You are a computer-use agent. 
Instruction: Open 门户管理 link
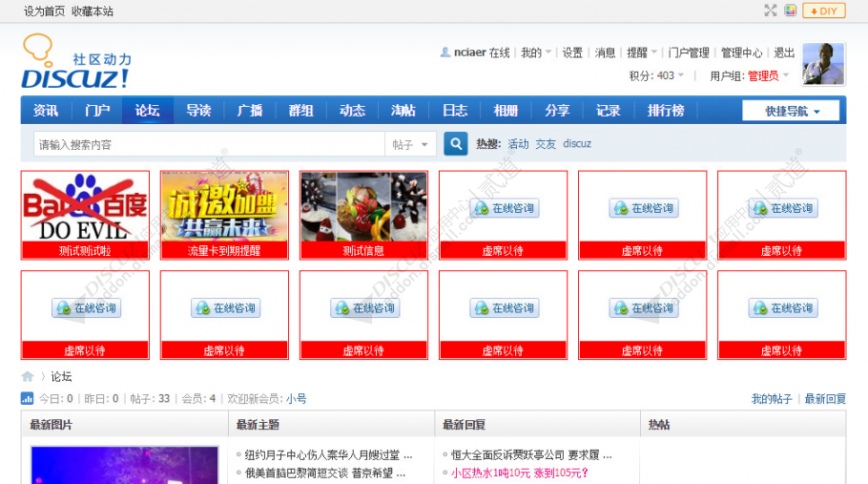(x=689, y=53)
